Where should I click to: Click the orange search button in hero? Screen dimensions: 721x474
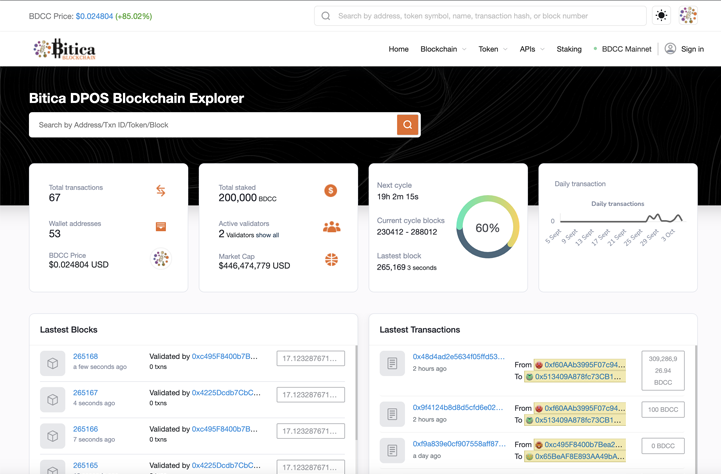407,125
